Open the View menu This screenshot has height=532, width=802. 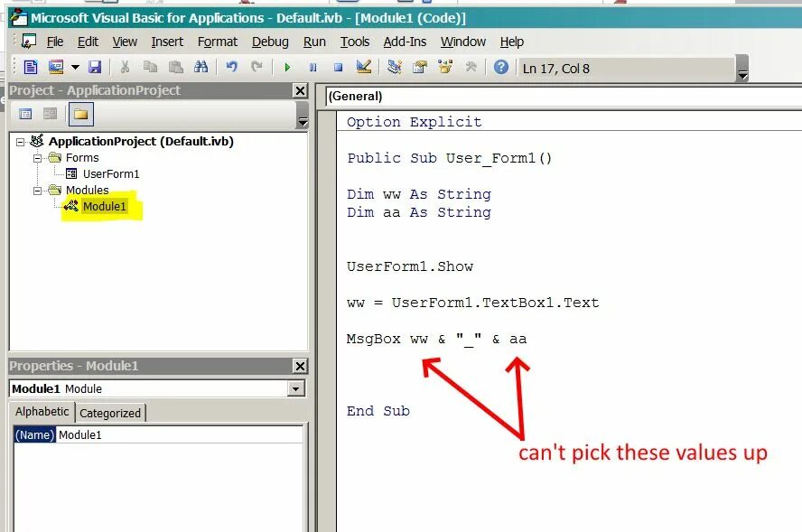click(x=125, y=42)
